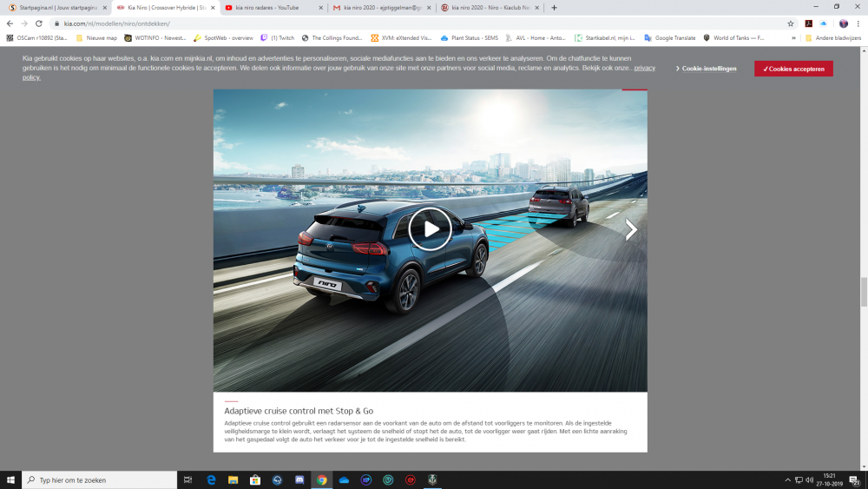Screen dimensions: 868x489
Task: Switch to the Startpagina.nl tab
Action: [54, 8]
